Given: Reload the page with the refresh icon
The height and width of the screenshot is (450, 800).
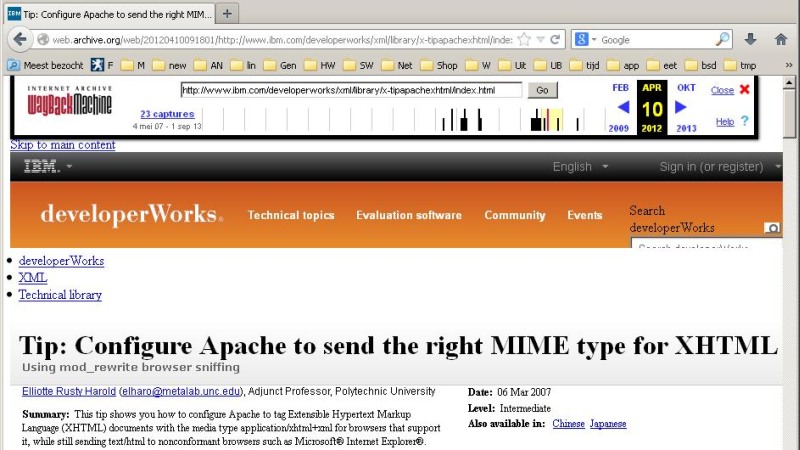Looking at the screenshot, I should (555, 39).
